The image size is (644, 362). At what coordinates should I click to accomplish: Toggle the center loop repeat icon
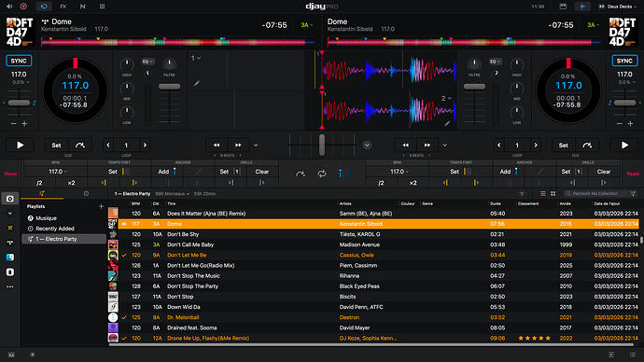click(x=322, y=174)
